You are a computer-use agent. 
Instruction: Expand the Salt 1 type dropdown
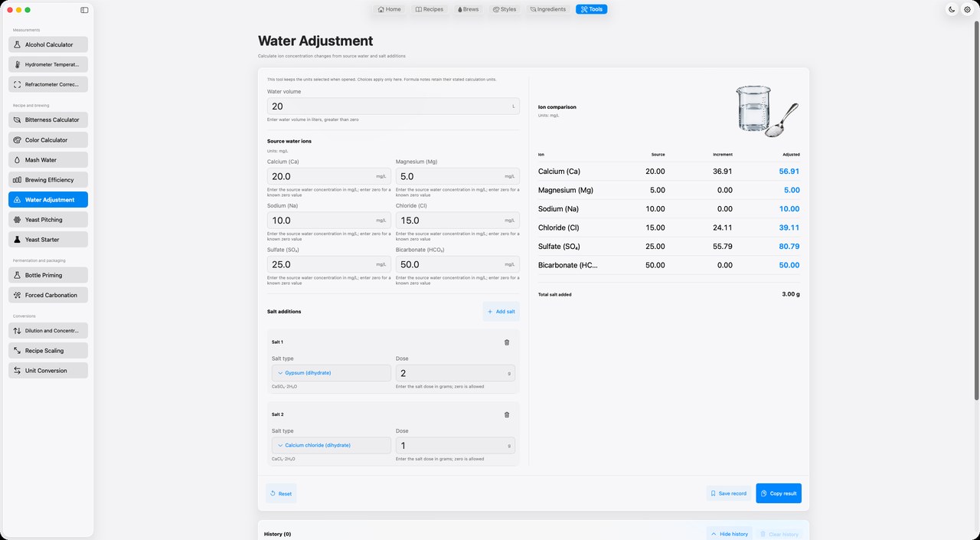(x=332, y=373)
